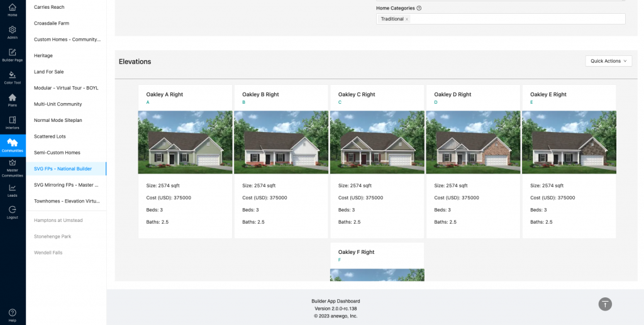This screenshot has height=325, width=644.
Task: Click the Oakley D Right title
Action: click(453, 94)
